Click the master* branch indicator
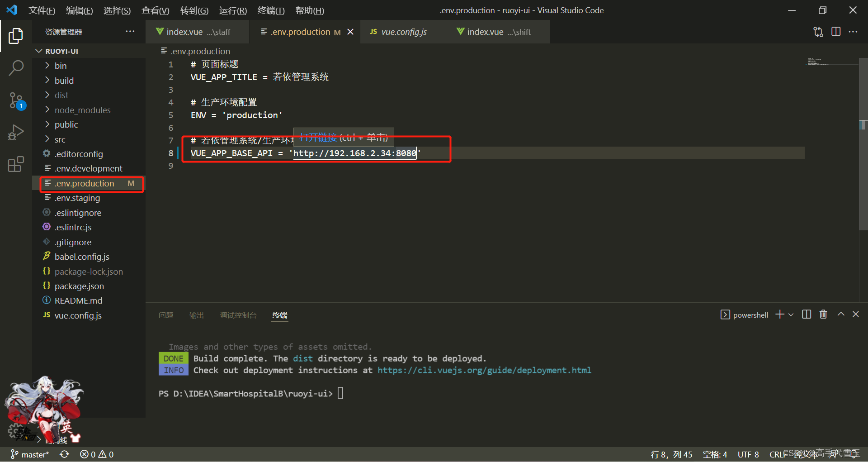 click(x=30, y=454)
